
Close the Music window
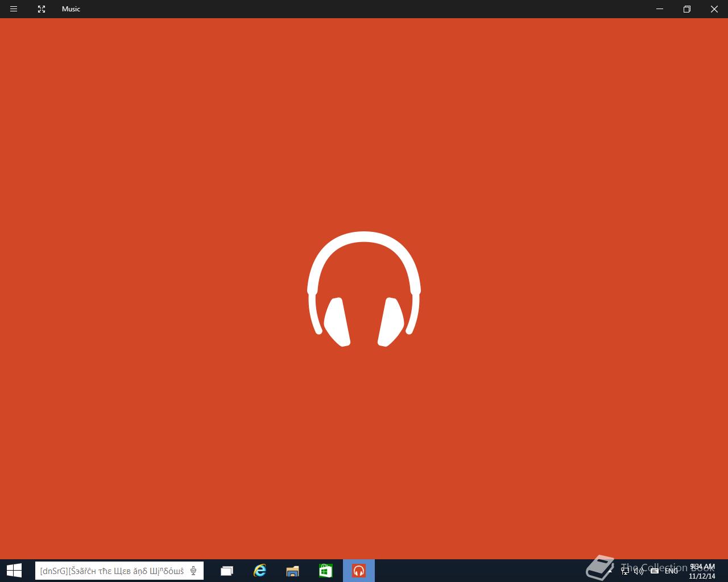(714, 9)
